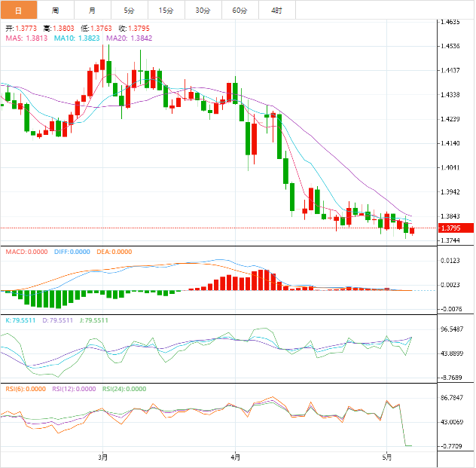The height and width of the screenshot is (468, 476).
Task: Open the 15分 timeframe tab
Action: (x=166, y=10)
